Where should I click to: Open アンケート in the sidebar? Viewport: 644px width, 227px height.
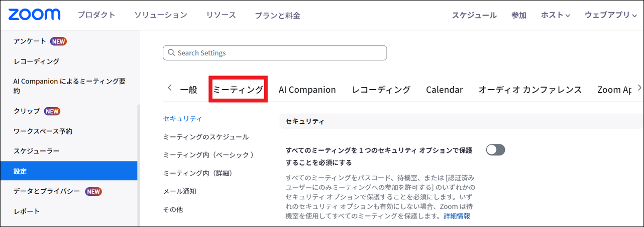point(30,41)
